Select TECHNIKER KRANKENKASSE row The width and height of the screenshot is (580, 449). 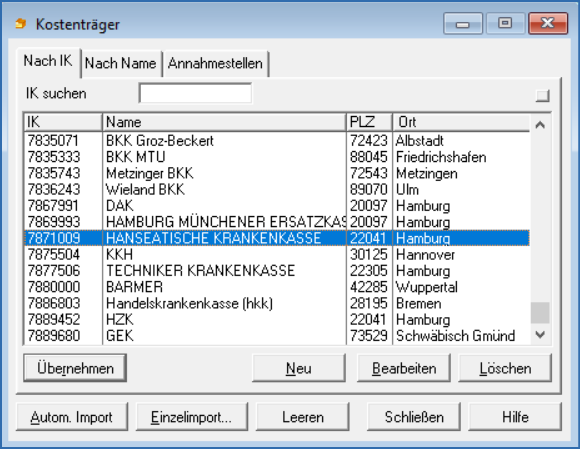(x=277, y=271)
